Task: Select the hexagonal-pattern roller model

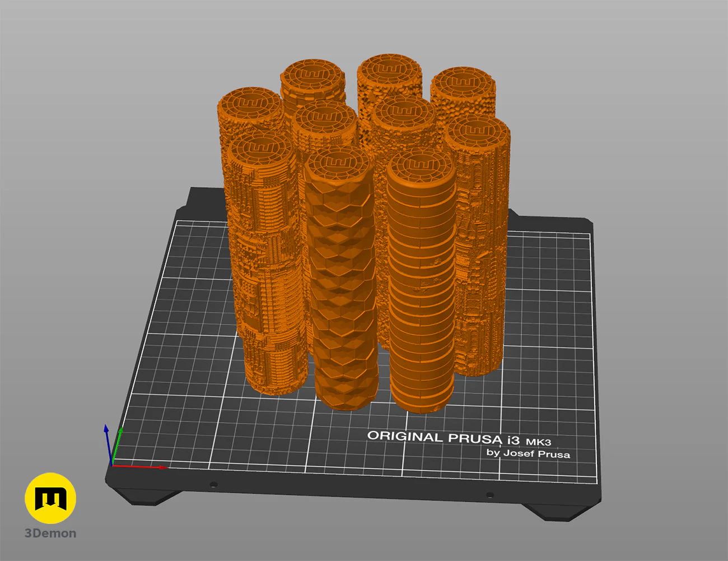Action: (339, 280)
